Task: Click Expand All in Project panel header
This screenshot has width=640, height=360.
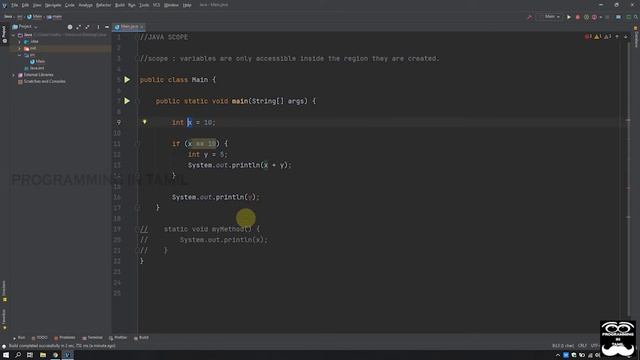Action: click(x=79, y=27)
